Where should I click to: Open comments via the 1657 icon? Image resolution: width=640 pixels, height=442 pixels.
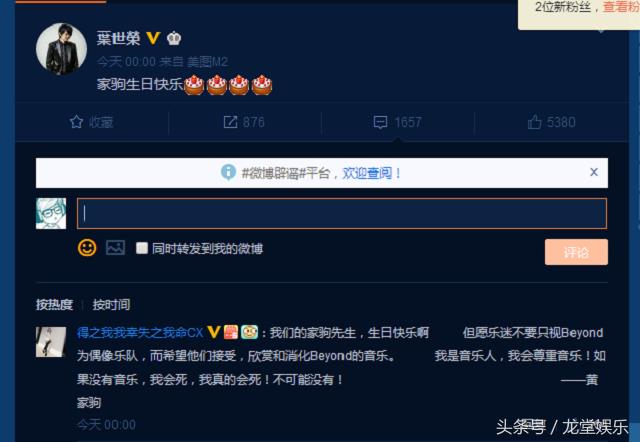[x=380, y=122]
